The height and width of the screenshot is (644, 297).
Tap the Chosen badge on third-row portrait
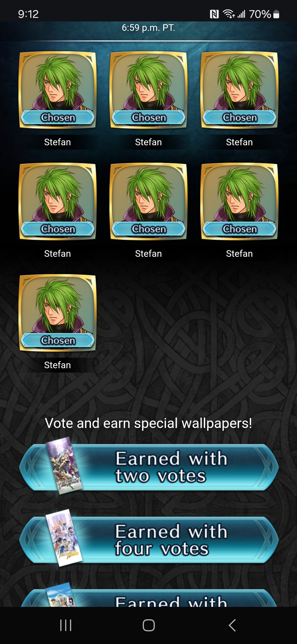[58, 340]
